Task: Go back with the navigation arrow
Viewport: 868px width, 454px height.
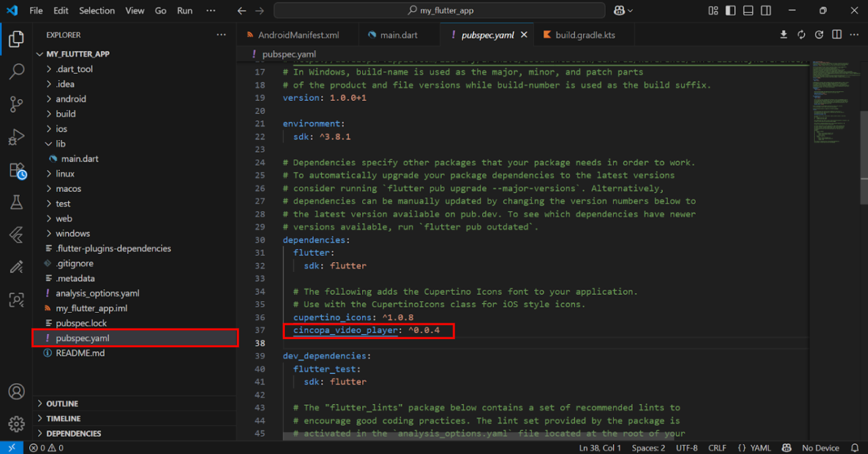Action: coord(241,11)
